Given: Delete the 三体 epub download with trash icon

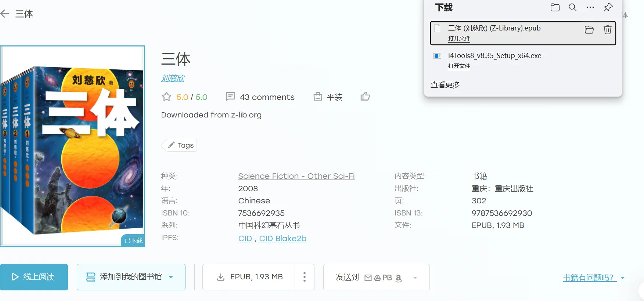Looking at the screenshot, I should click(x=608, y=30).
